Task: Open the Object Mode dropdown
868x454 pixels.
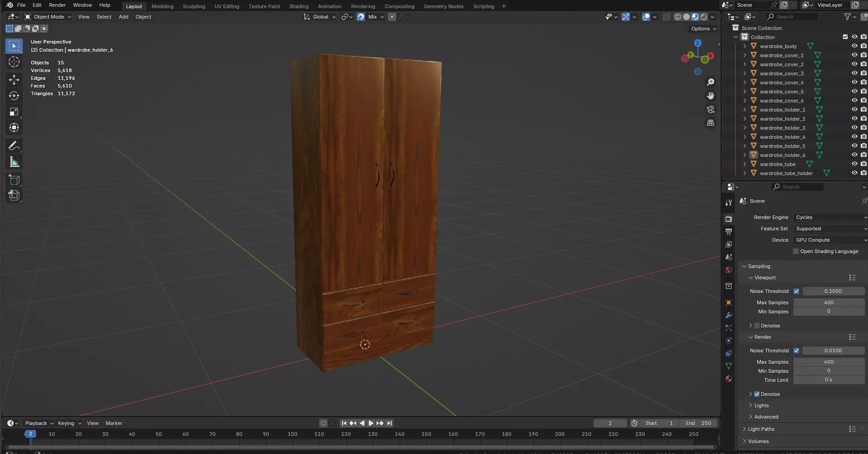Action: 48,17
